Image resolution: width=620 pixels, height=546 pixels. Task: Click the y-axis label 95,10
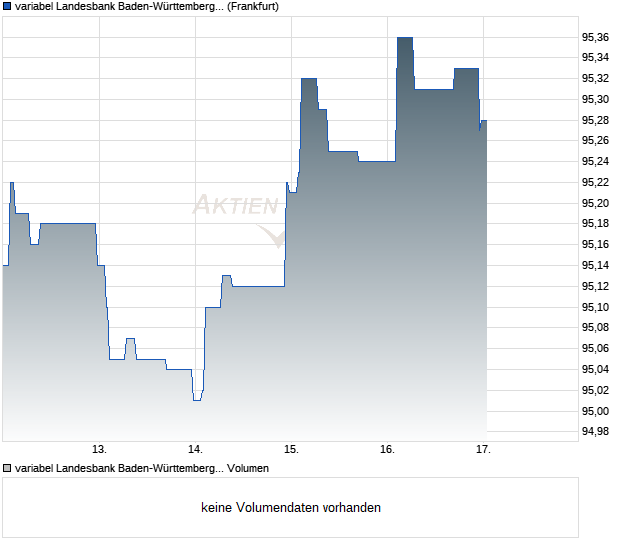(595, 307)
